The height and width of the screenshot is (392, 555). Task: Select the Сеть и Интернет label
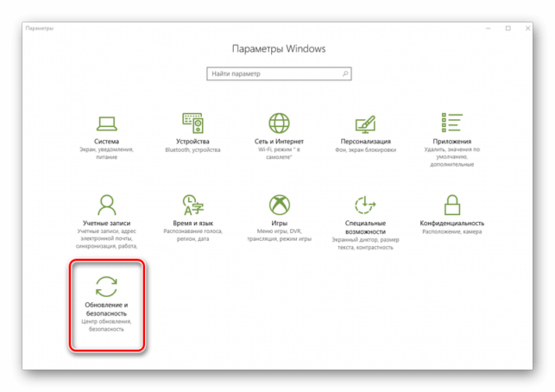(x=279, y=142)
